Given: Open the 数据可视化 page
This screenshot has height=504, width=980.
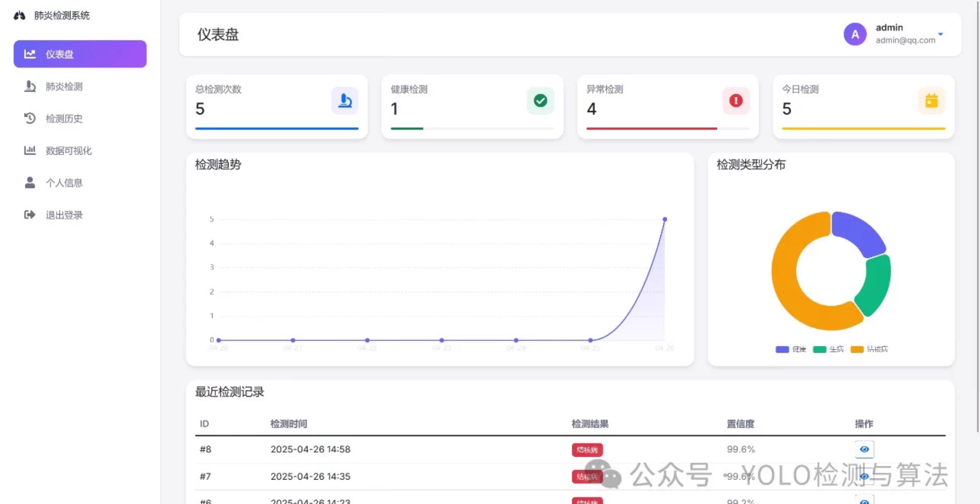Looking at the screenshot, I should click(68, 151).
